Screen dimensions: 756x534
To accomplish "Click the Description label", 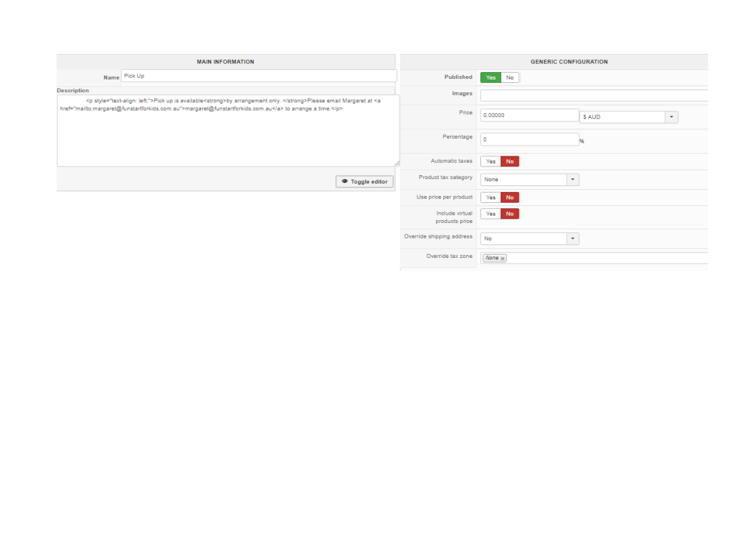I will (x=73, y=91).
